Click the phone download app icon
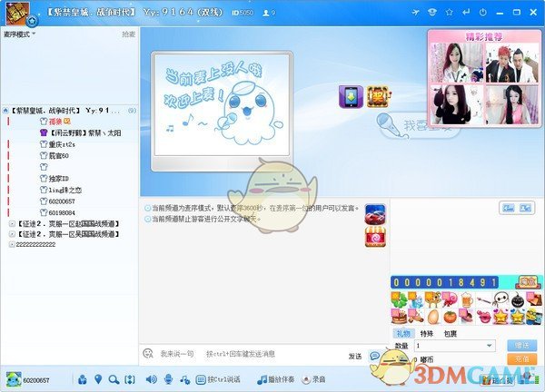Viewport: 545px width, 392px height. [x=351, y=96]
